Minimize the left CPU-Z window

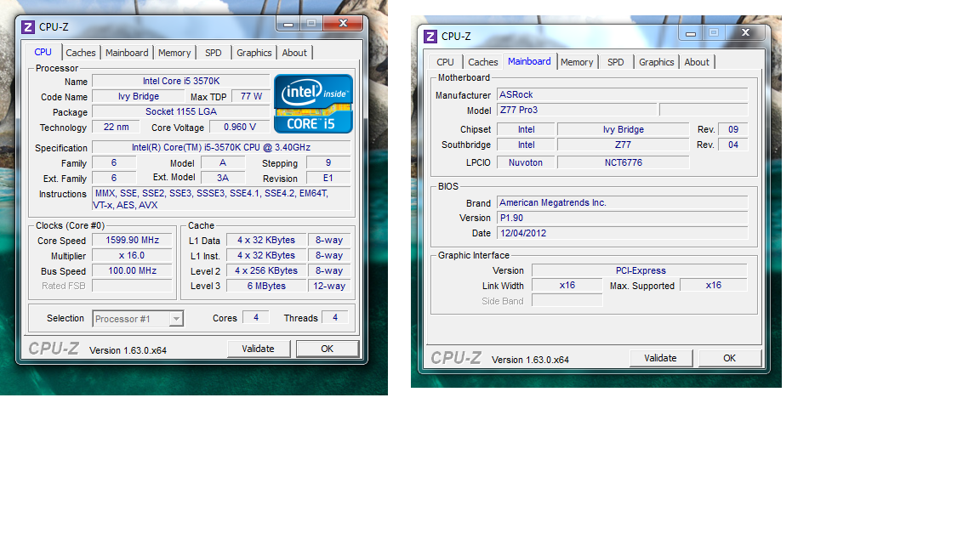click(288, 25)
